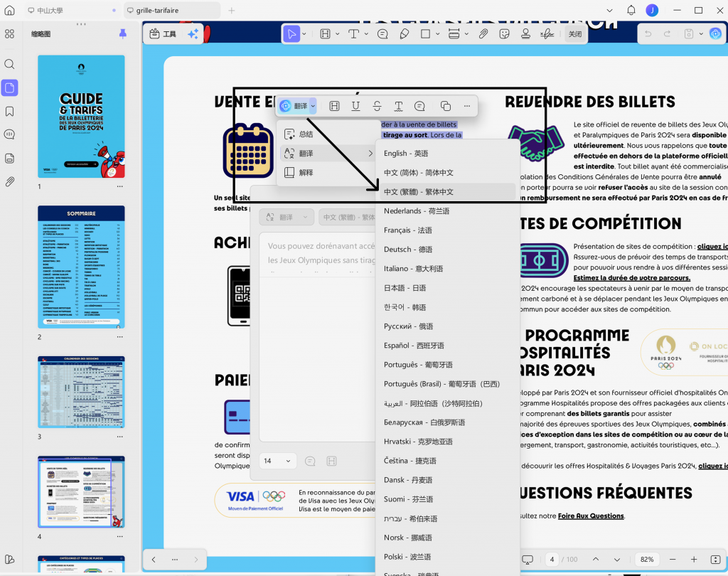Select Français - 法语 from the language list
The image size is (728, 576).
click(x=447, y=230)
